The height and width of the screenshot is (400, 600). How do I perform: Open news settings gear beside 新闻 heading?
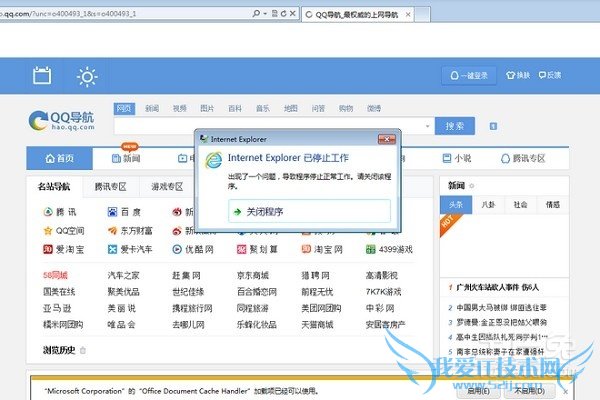click(471, 186)
